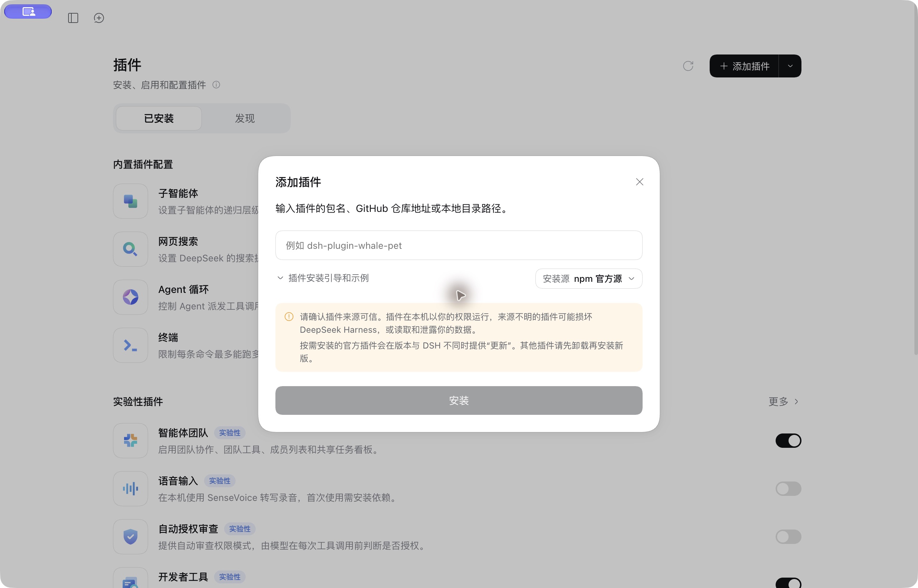Click the Agent 循环 title text
The height and width of the screenshot is (588, 918).
click(x=183, y=289)
